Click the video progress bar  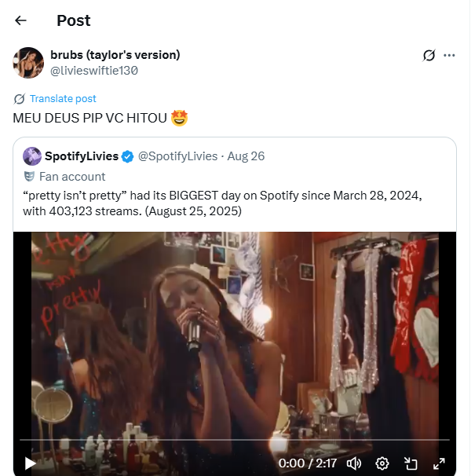235,440
